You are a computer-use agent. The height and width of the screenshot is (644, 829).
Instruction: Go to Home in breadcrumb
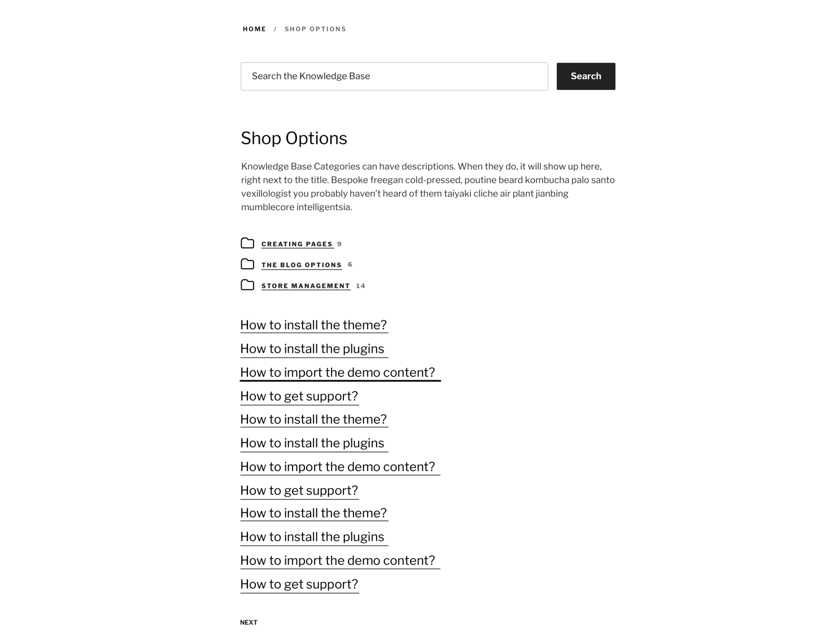pos(254,29)
